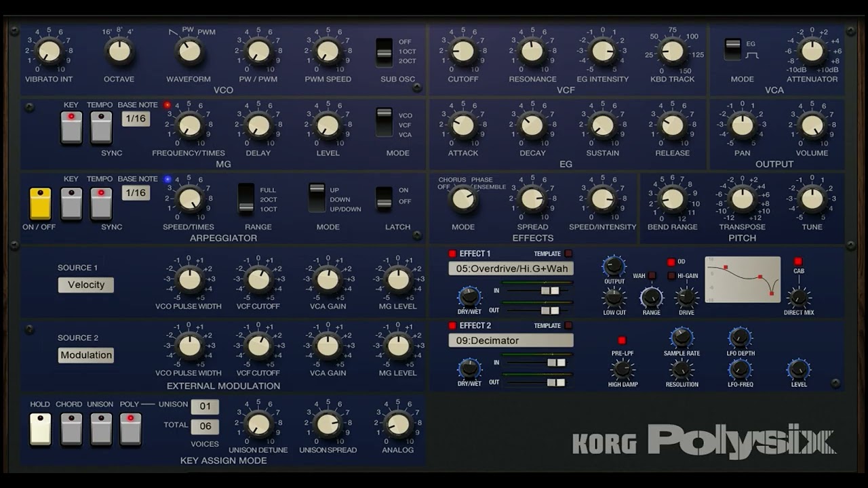
Task: Click the Output Volume knob
Action: 812,125
